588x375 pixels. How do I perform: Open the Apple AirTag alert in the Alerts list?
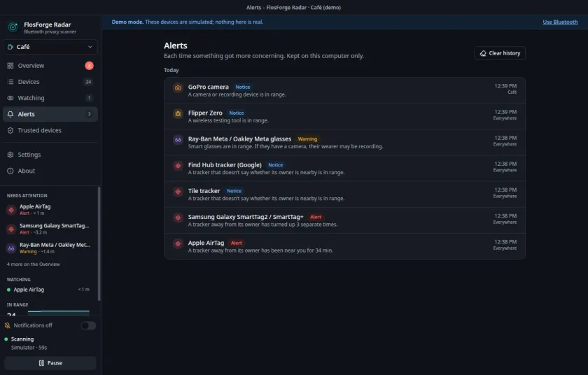(344, 246)
